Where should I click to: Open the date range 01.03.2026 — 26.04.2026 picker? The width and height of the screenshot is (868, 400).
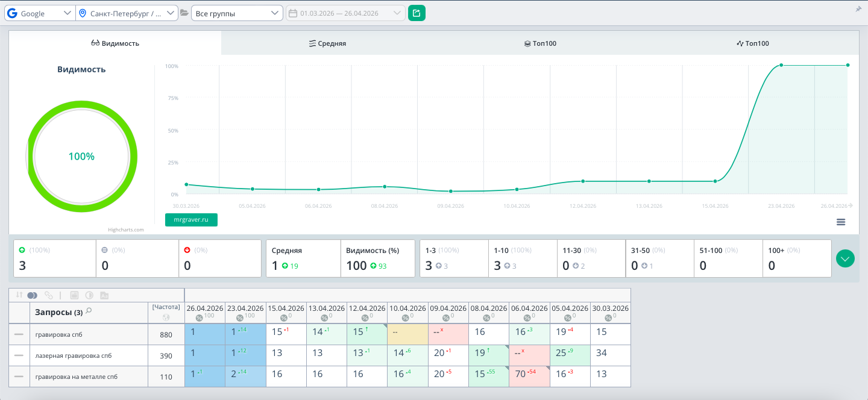point(345,13)
